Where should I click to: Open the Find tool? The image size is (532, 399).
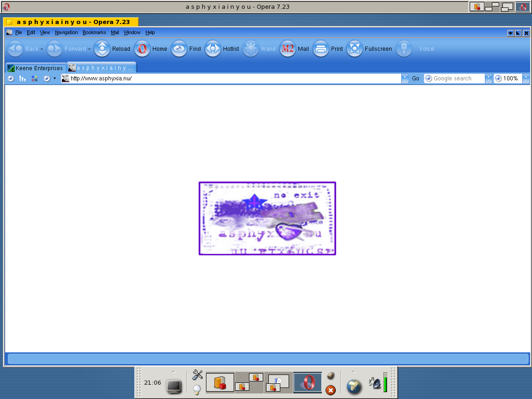[x=186, y=49]
